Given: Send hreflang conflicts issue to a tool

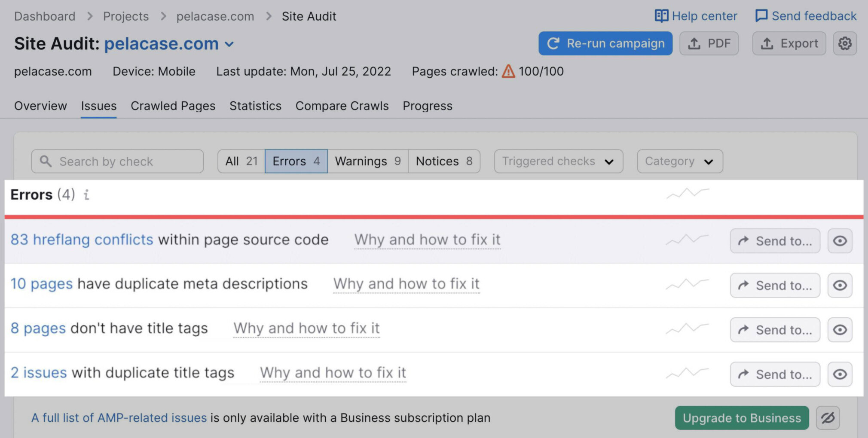Looking at the screenshot, I should tap(775, 241).
